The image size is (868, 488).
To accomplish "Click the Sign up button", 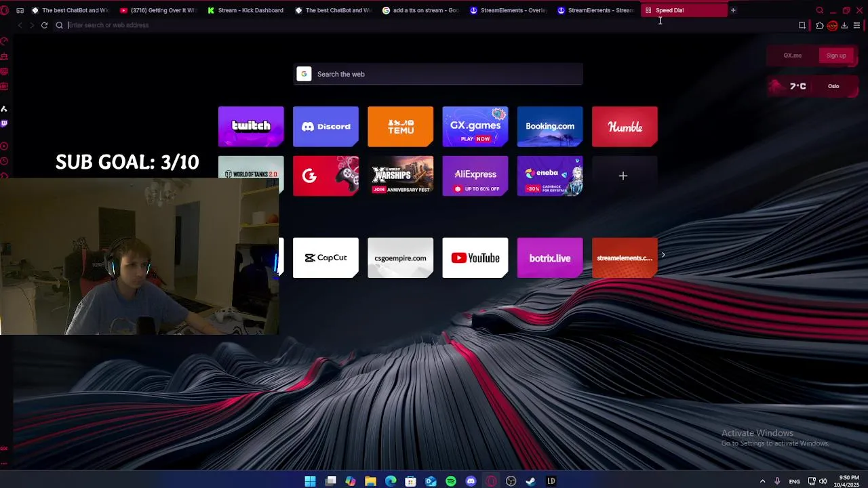I will [x=836, y=56].
